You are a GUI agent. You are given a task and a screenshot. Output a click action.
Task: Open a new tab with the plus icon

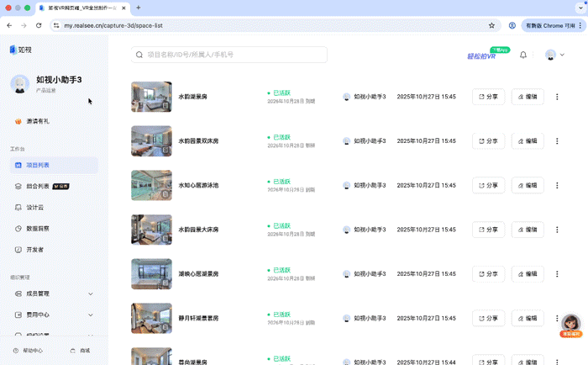click(139, 8)
